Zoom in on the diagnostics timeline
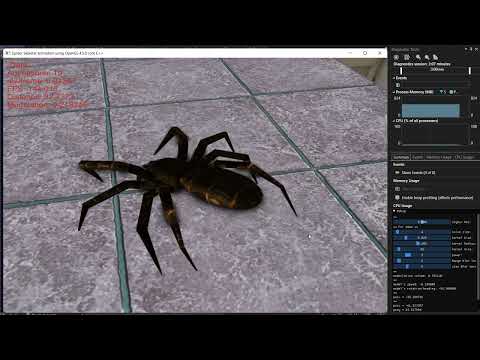This screenshot has width=480, height=360. pyautogui.click(x=418, y=57)
